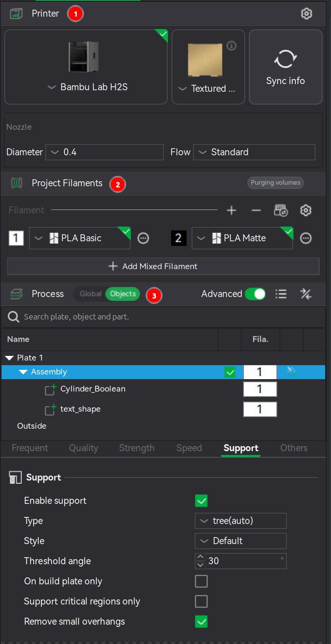
Task: Click Add Mixed Filament button
Action: tap(163, 266)
